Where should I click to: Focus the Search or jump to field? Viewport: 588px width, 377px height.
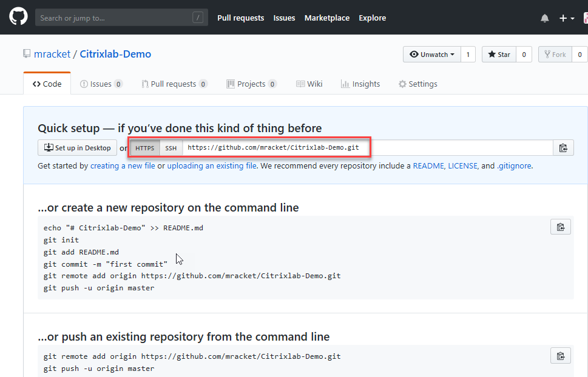(x=121, y=18)
